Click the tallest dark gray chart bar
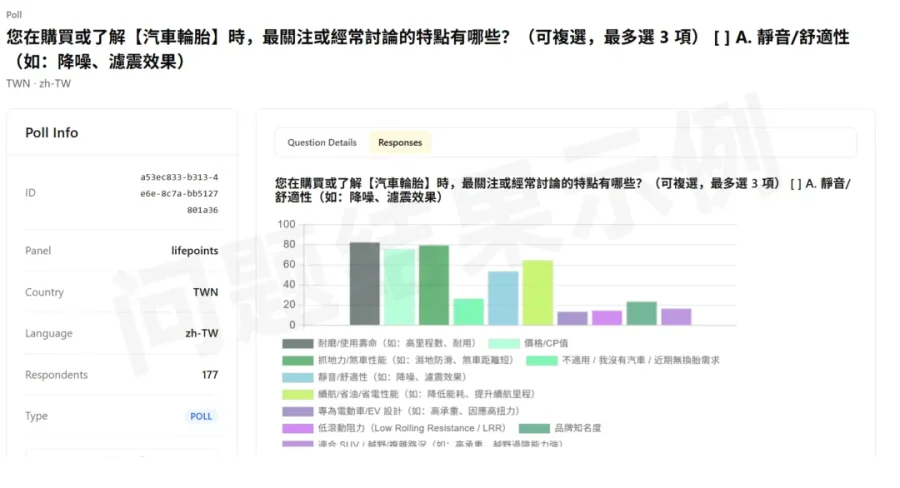900x488 pixels. point(364,284)
